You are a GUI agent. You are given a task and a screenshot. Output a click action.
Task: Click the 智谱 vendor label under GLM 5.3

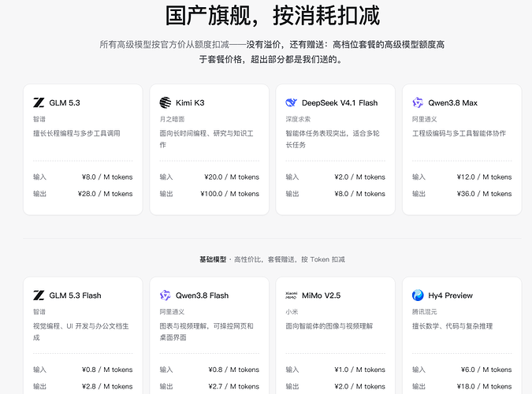coord(39,119)
